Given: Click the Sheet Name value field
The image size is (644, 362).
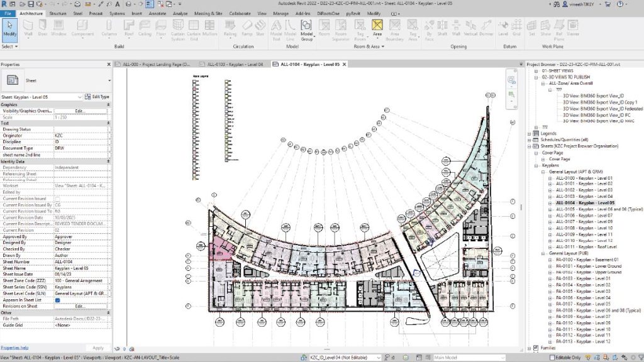Looking at the screenshot, I should pyautogui.click(x=80, y=268).
